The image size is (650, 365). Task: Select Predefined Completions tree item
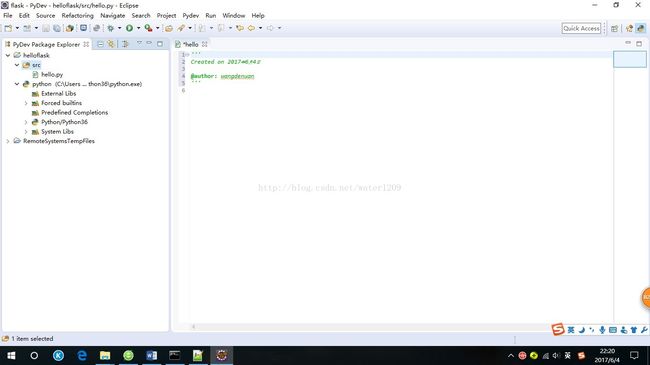tap(74, 112)
